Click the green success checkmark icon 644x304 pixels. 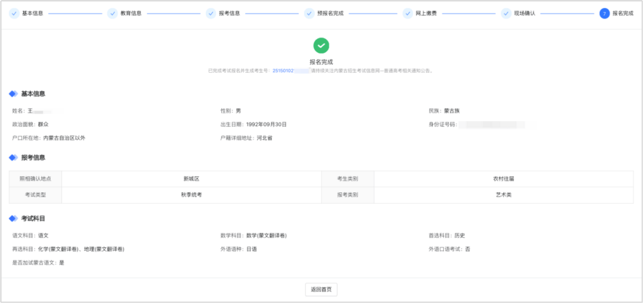pos(321,45)
